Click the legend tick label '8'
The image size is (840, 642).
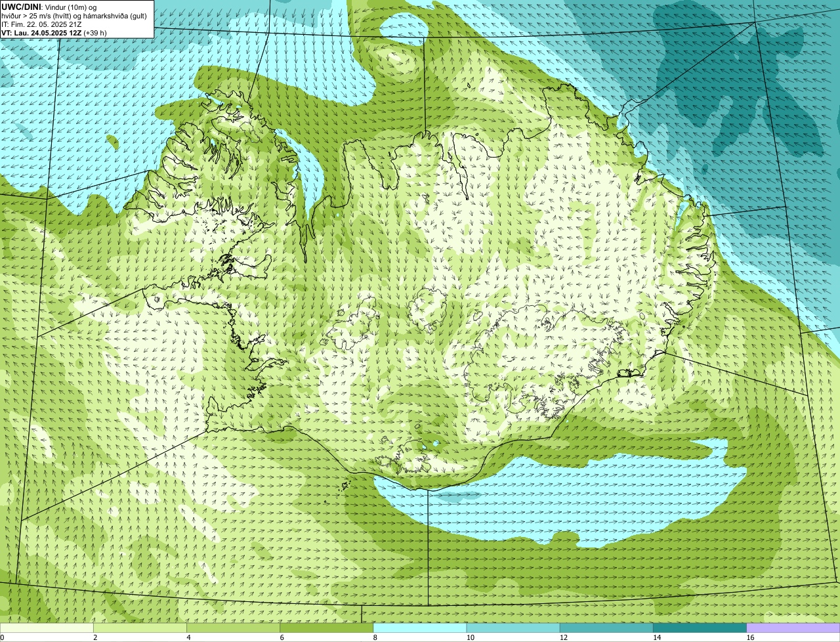(375, 637)
